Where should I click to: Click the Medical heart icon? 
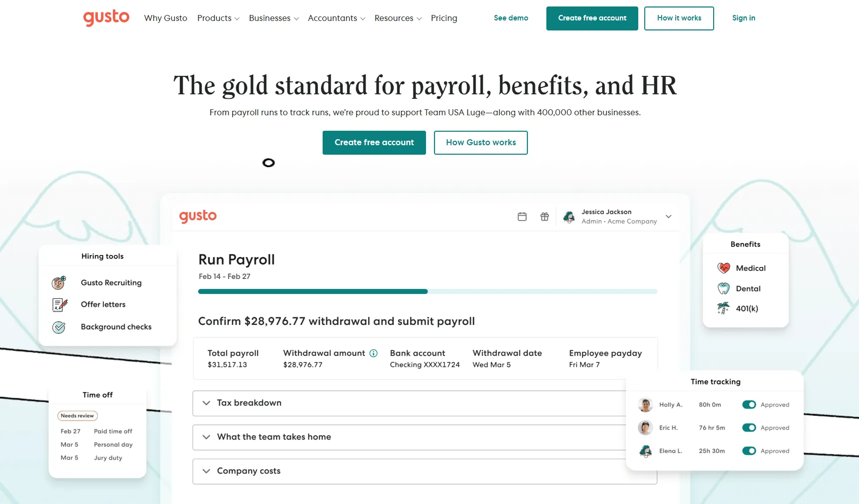tap(724, 268)
